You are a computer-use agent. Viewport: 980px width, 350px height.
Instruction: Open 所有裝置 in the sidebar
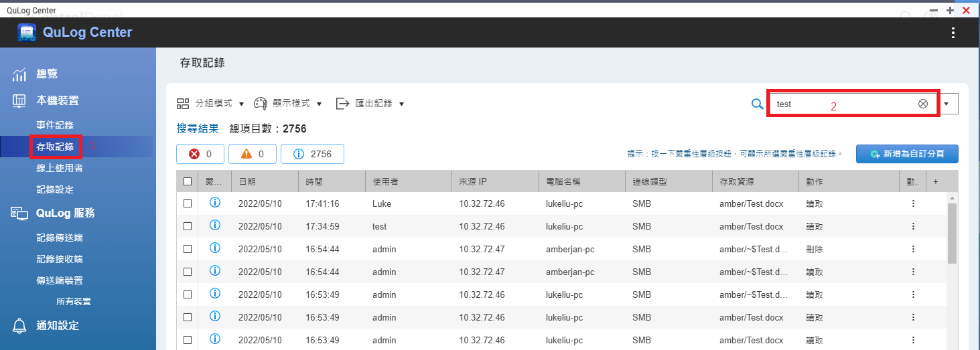[74, 302]
